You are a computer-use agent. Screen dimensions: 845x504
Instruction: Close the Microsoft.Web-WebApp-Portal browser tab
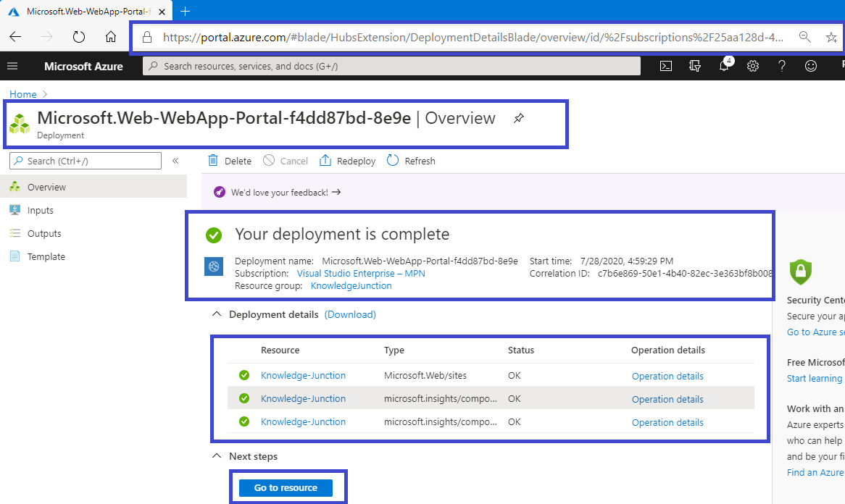pos(162,12)
